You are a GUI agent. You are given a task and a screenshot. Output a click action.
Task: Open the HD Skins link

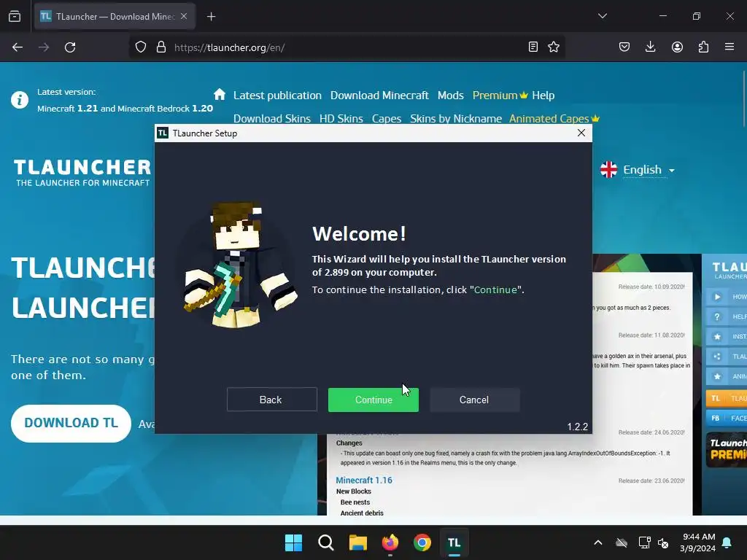tap(341, 118)
